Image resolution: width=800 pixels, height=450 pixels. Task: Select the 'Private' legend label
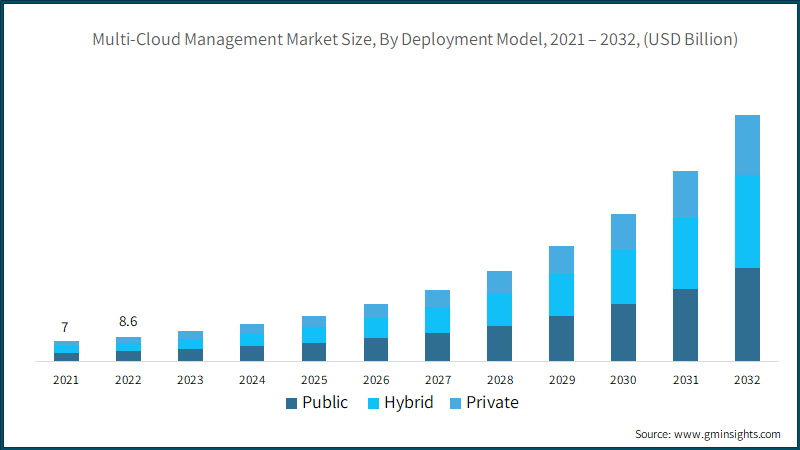pos(492,403)
